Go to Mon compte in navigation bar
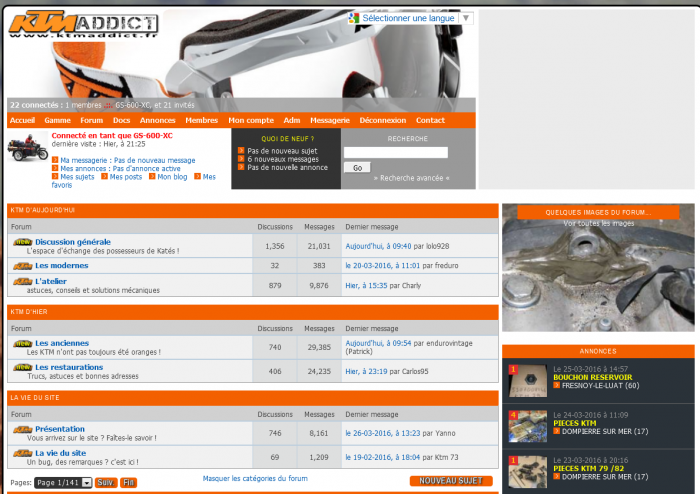The image size is (700, 494). pyautogui.click(x=251, y=120)
